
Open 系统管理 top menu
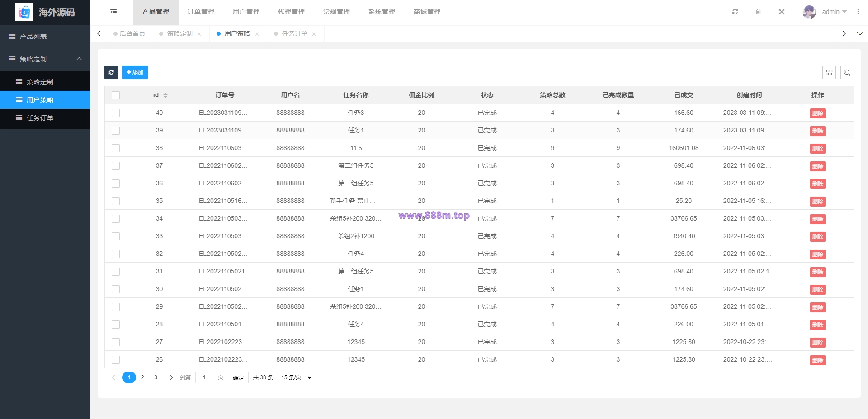pos(382,12)
